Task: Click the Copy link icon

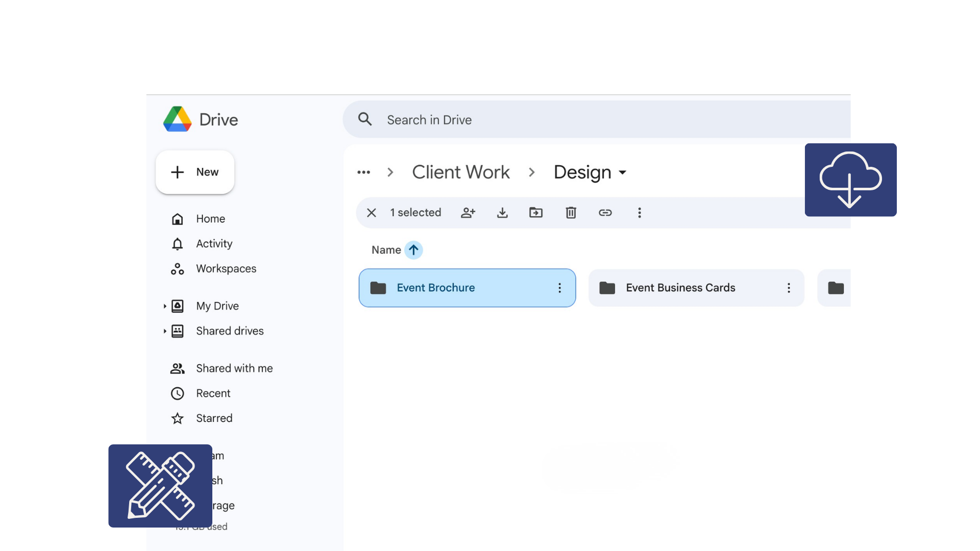Action: [x=605, y=213]
